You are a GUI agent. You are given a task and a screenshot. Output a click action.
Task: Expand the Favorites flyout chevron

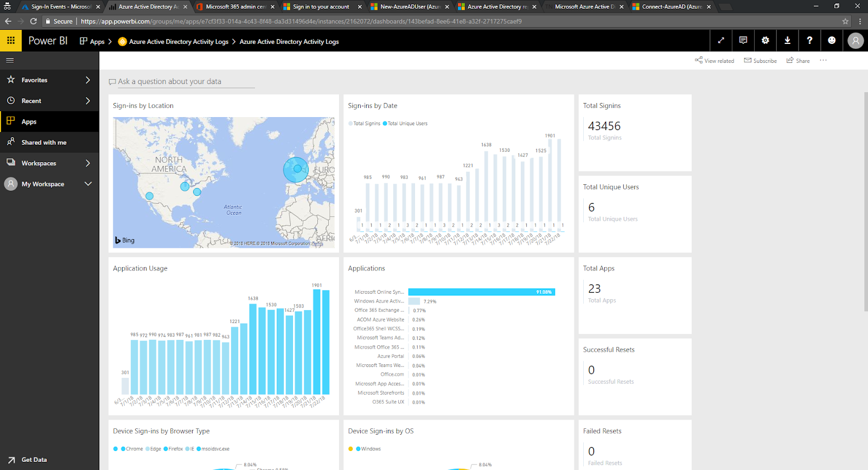[88, 80]
